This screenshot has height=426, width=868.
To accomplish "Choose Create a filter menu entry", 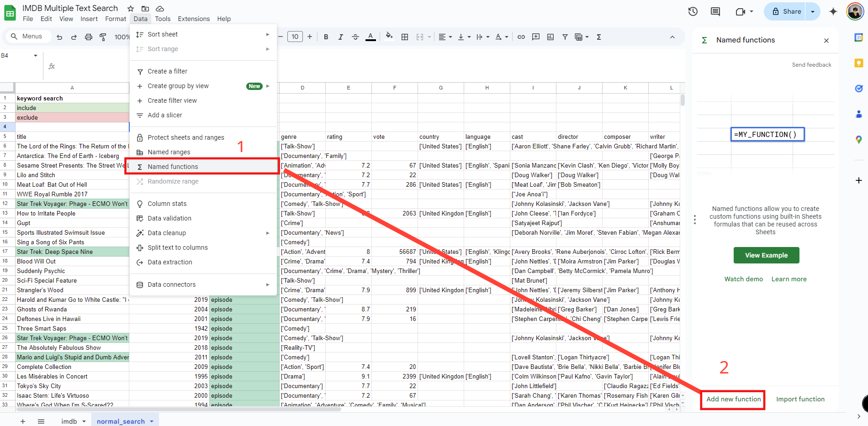I will tap(203, 71).
